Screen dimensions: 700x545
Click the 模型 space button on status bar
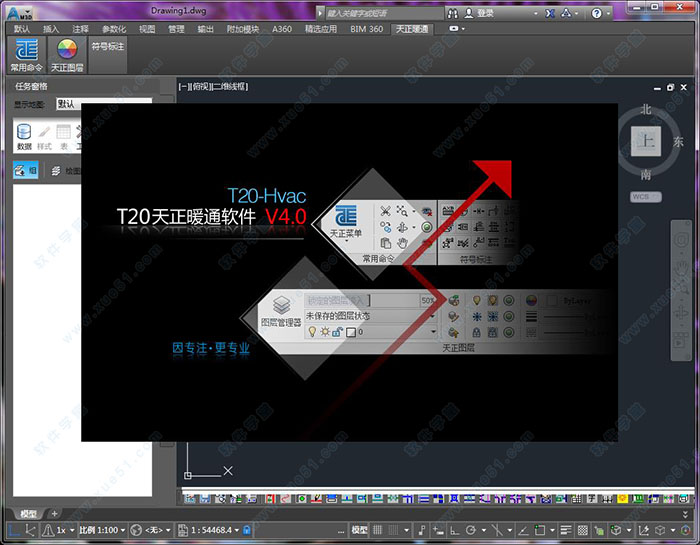tap(359, 530)
